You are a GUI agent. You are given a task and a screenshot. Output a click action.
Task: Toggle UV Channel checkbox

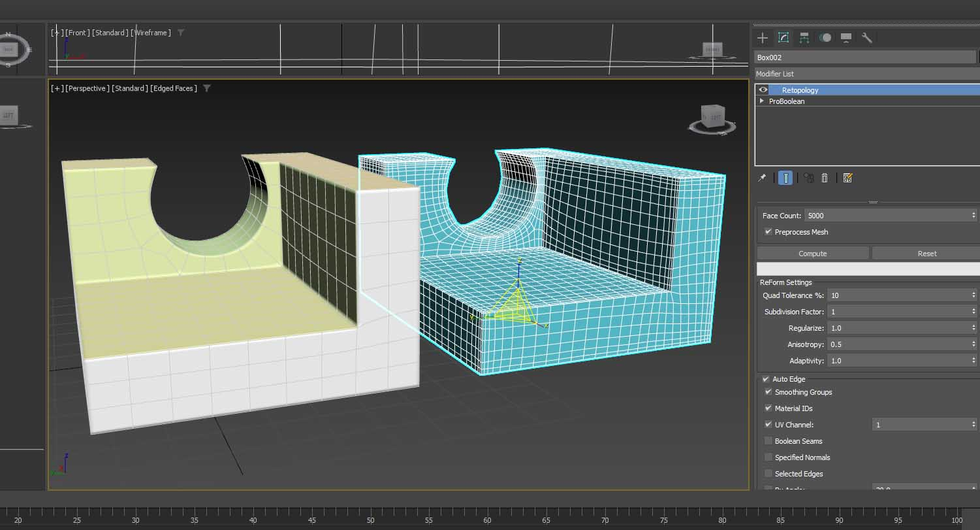coord(768,425)
